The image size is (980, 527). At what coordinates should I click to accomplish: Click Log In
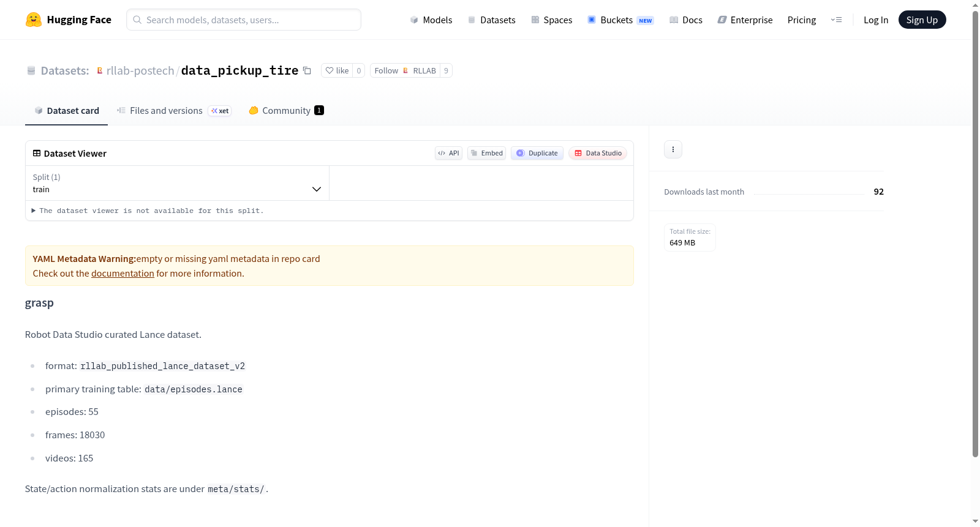[x=876, y=20]
